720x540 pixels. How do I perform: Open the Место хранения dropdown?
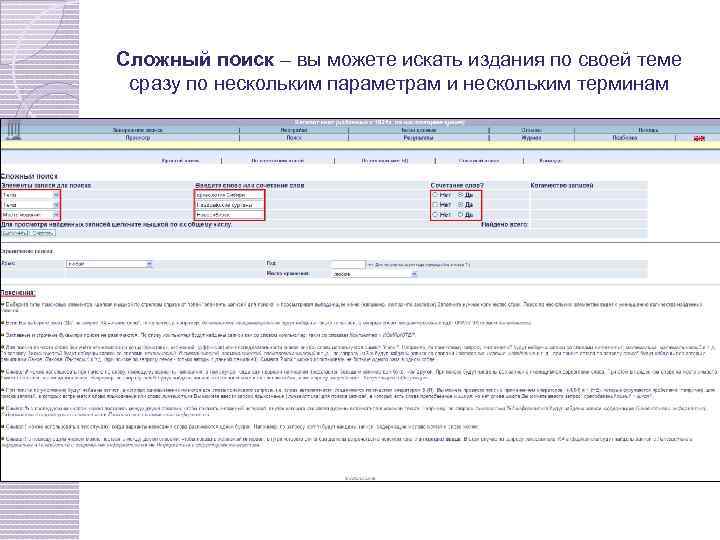(x=374, y=274)
